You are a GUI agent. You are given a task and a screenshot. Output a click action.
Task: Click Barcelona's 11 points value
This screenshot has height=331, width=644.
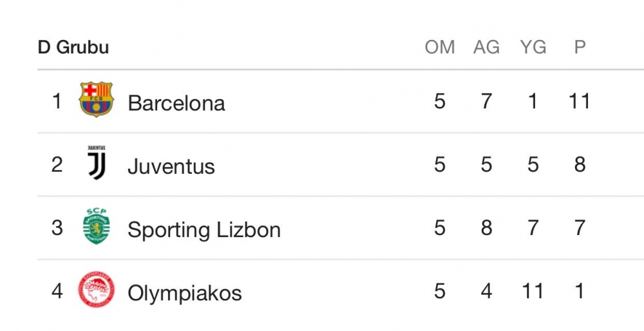[580, 101]
